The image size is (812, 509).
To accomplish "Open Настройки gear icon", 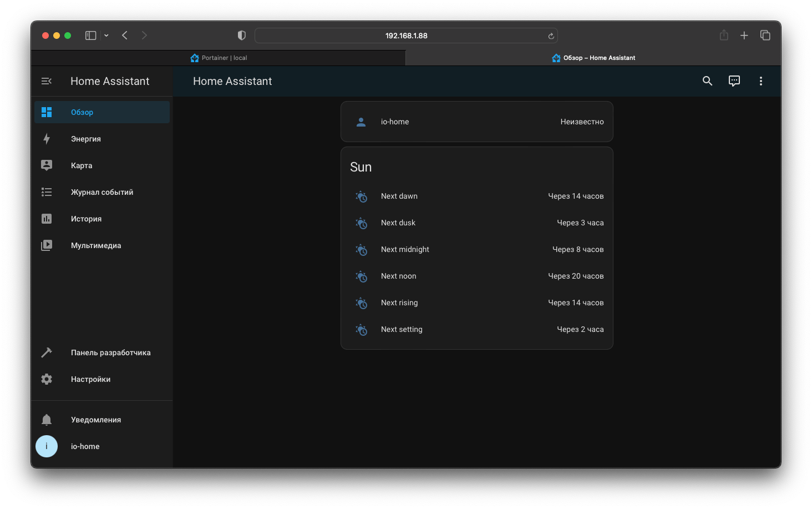I will point(47,379).
